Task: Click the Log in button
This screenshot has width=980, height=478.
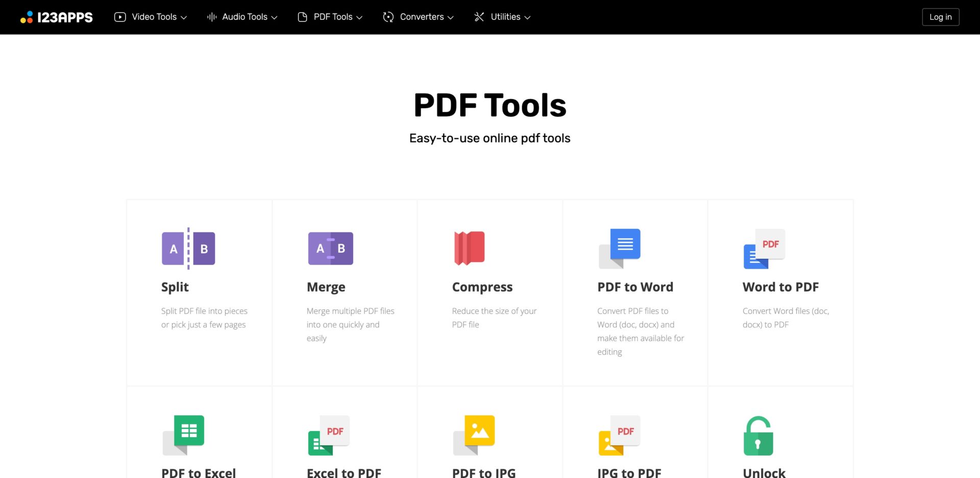Action: pyautogui.click(x=940, y=17)
